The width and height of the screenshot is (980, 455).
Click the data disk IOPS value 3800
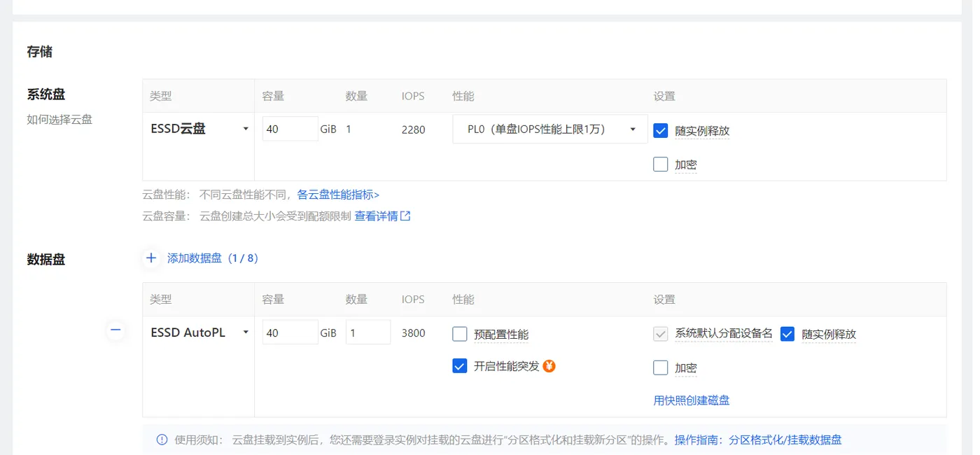(x=413, y=333)
